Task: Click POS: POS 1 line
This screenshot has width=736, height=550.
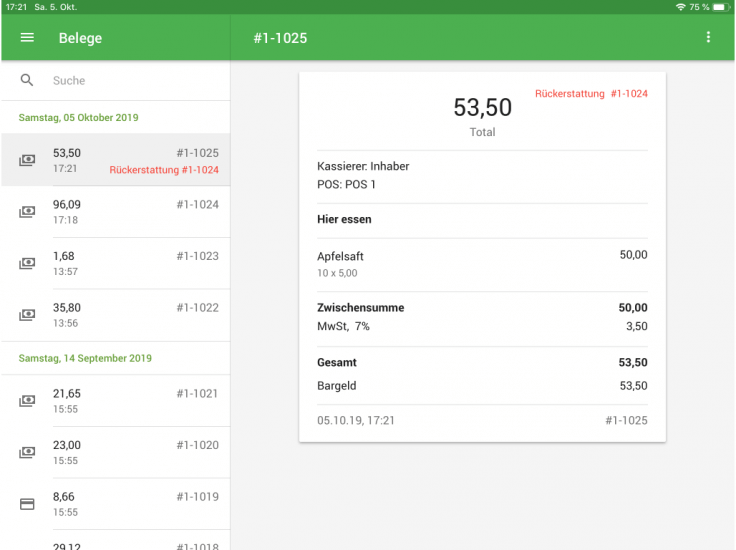Action: pyautogui.click(x=346, y=184)
